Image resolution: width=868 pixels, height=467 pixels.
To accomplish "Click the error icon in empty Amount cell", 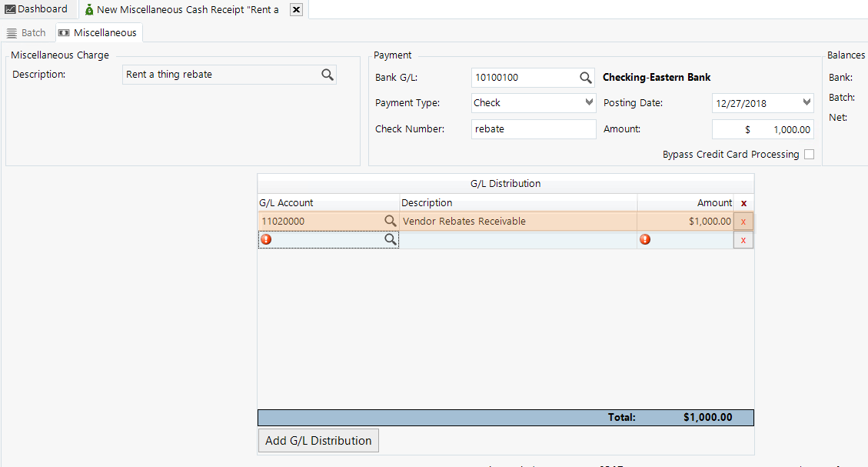I will [x=645, y=240].
